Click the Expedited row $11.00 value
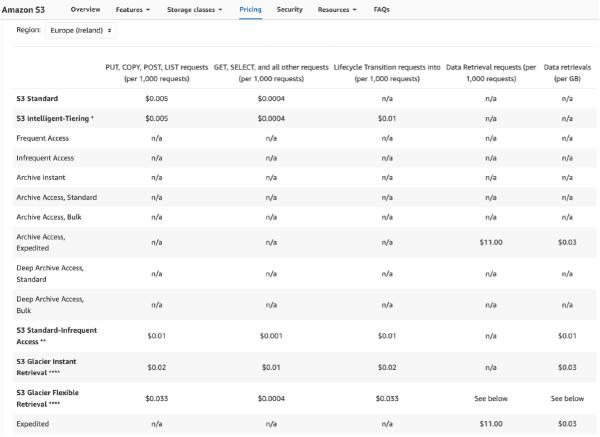The image size is (600, 437). point(491,424)
